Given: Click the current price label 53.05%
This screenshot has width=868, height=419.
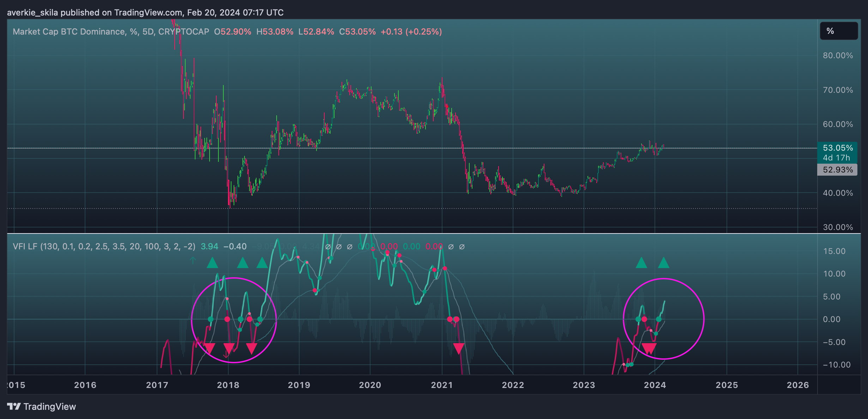Looking at the screenshot, I should [x=838, y=148].
